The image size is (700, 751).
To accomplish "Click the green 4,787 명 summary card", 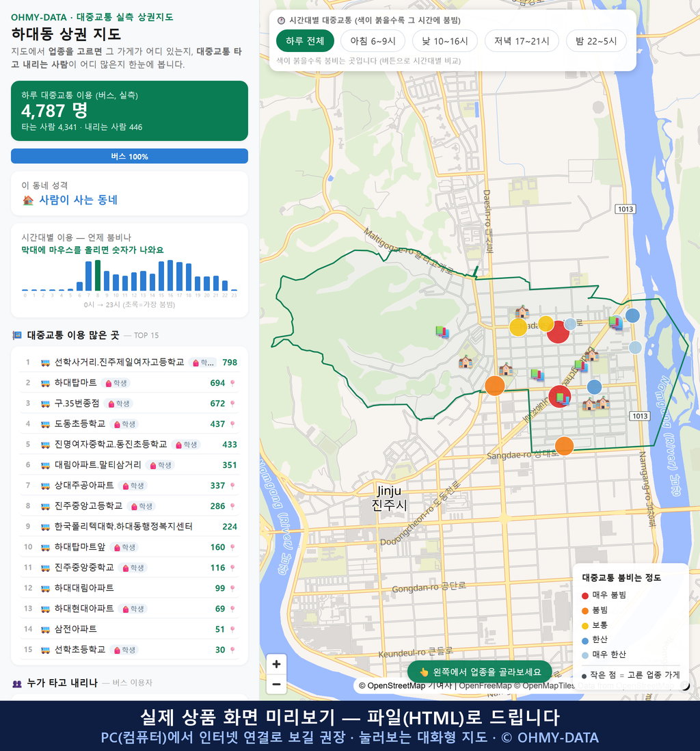I will [x=129, y=111].
